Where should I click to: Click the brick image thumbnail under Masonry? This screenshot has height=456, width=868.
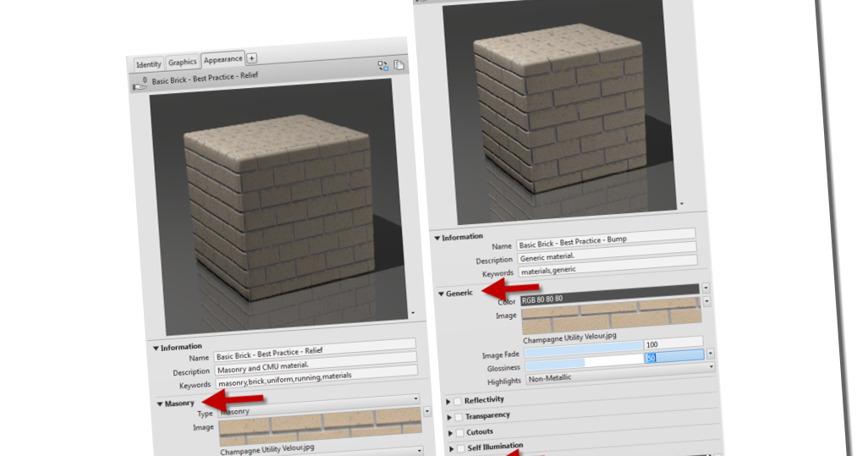tap(321, 426)
